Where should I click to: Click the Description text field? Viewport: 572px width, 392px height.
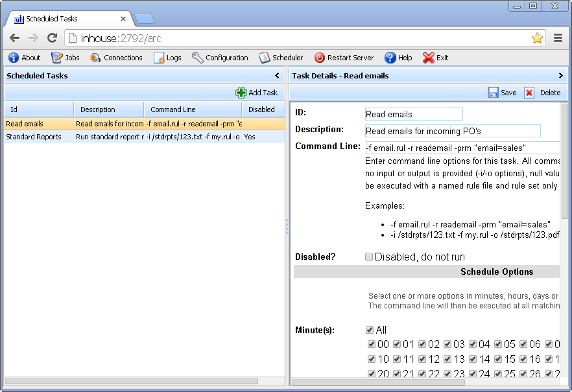coord(453,131)
